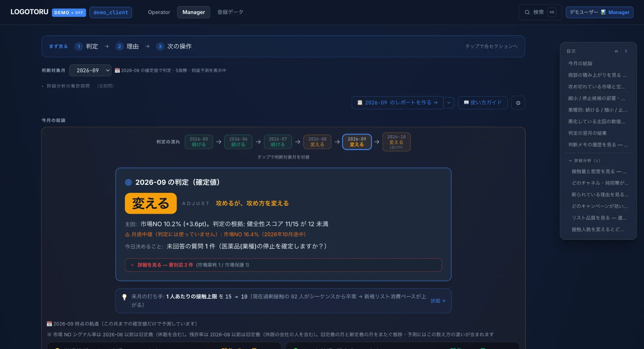Go to 今月の結論 in 目次
Screen dimensions: 644x349
580,63
